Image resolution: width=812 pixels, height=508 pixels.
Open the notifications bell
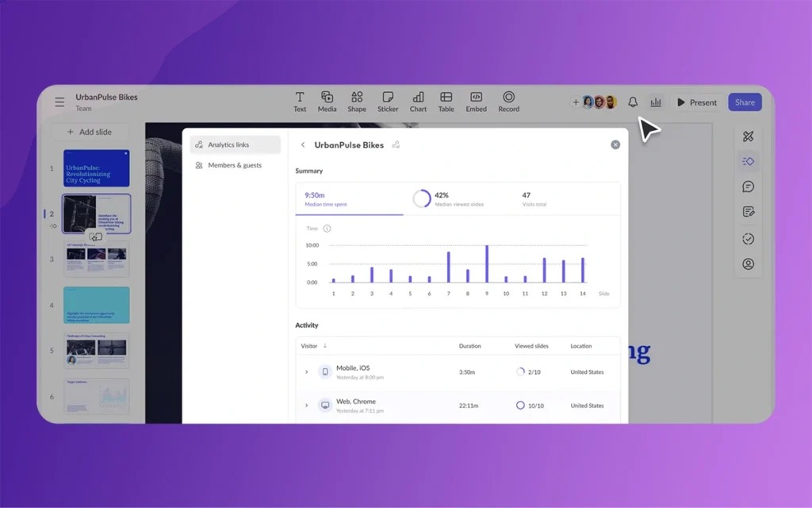633,102
